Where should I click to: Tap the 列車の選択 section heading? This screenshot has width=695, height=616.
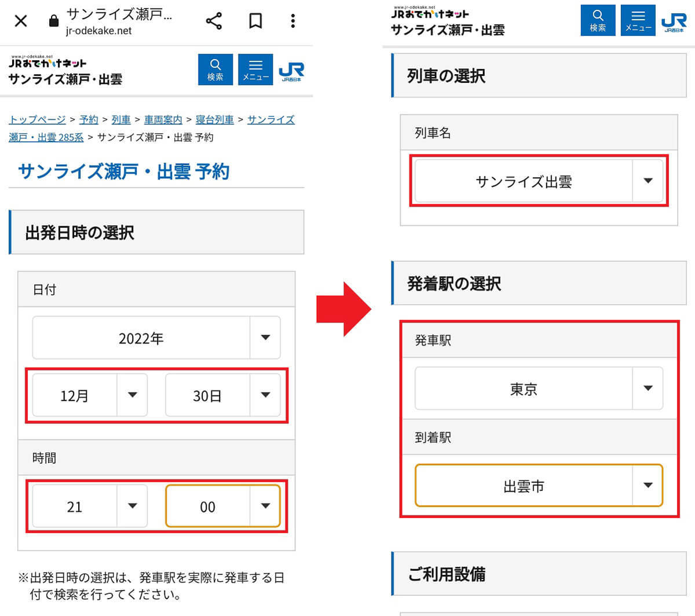point(447,76)
